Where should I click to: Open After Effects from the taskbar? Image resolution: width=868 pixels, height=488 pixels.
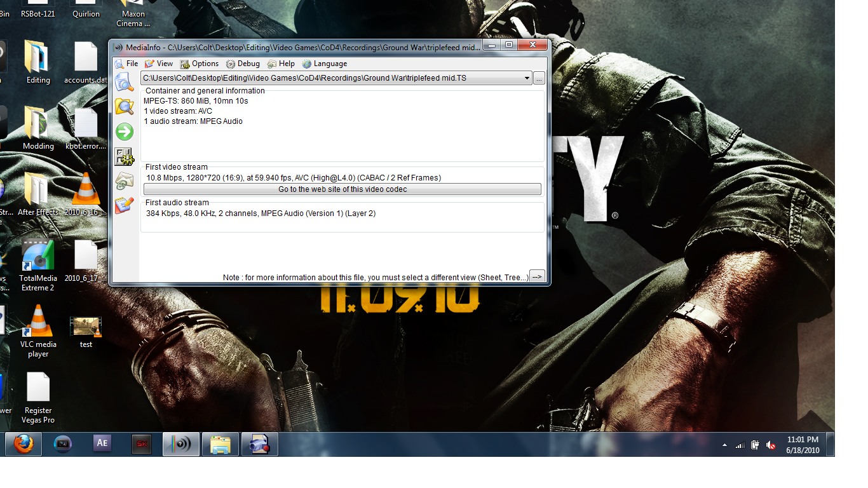[102, 445]
